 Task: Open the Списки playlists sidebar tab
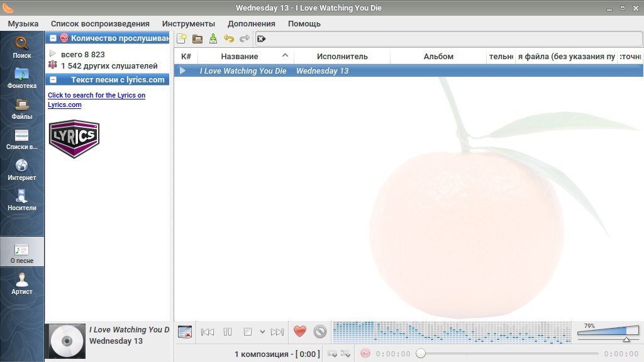[22, 140]
